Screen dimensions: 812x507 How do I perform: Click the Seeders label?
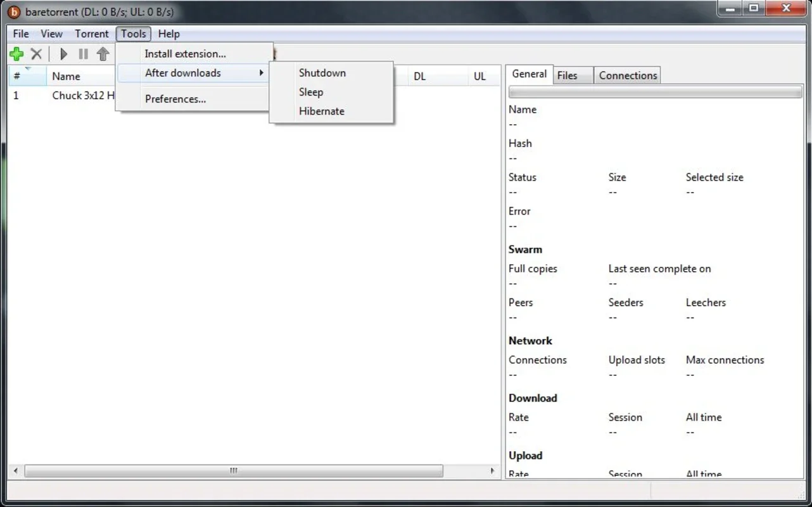click(626, 303)
